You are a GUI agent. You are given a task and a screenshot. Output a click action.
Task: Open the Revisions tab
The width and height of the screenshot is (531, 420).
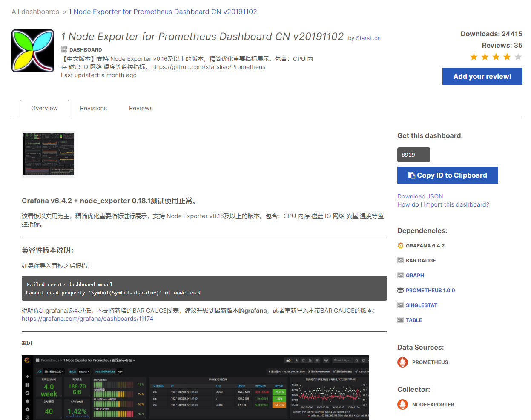click(x=93, y=108)
